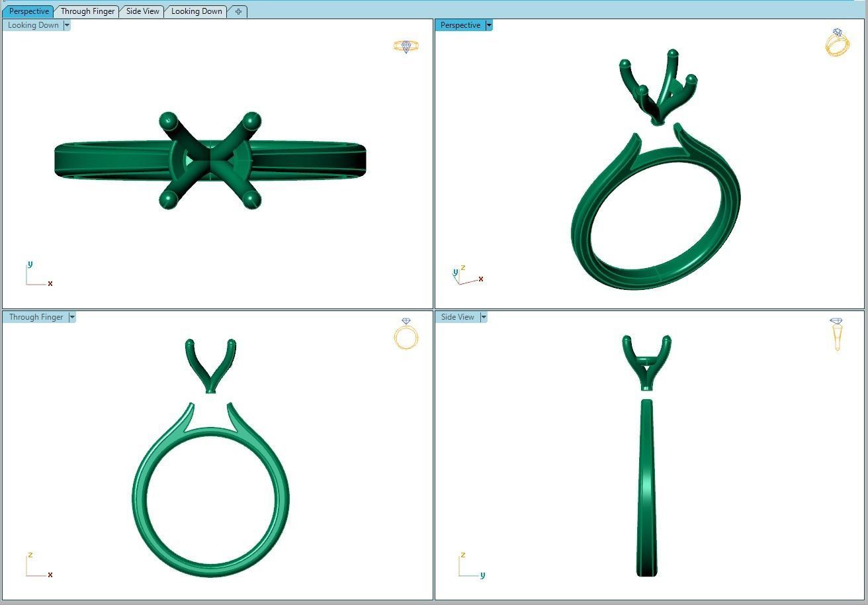Click the Through Finger viewport title label
The height and width of the screenshot is (605, 868).
(36, 317)
